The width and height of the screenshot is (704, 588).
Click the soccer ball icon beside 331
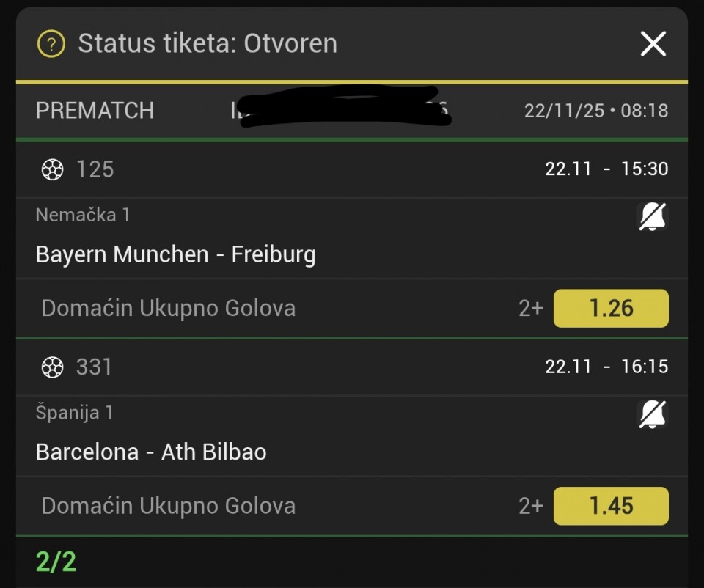[x=52, y=367]
